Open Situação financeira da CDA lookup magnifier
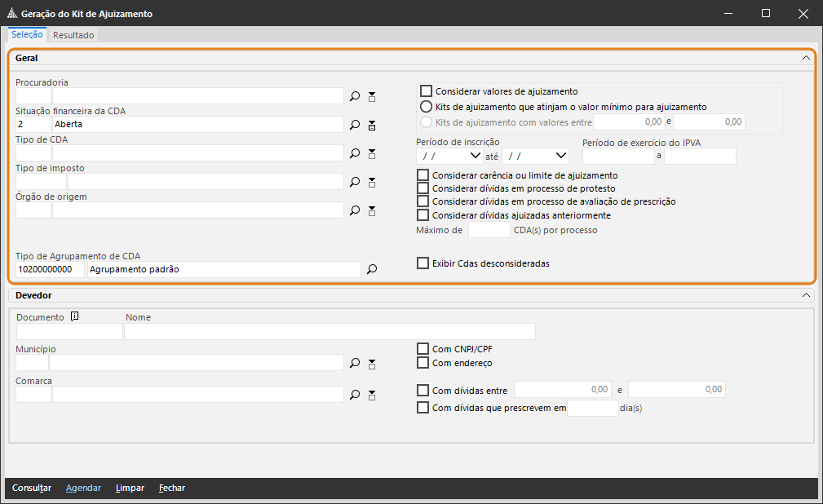Image resolution: width=823 pixels, height=504 pixels. coord(355,125)
